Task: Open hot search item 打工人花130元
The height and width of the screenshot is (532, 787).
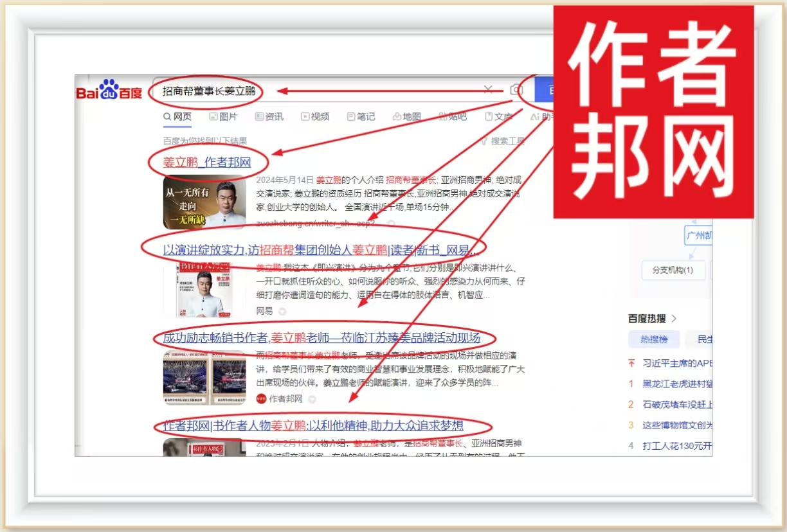Action: click(675, 445)
